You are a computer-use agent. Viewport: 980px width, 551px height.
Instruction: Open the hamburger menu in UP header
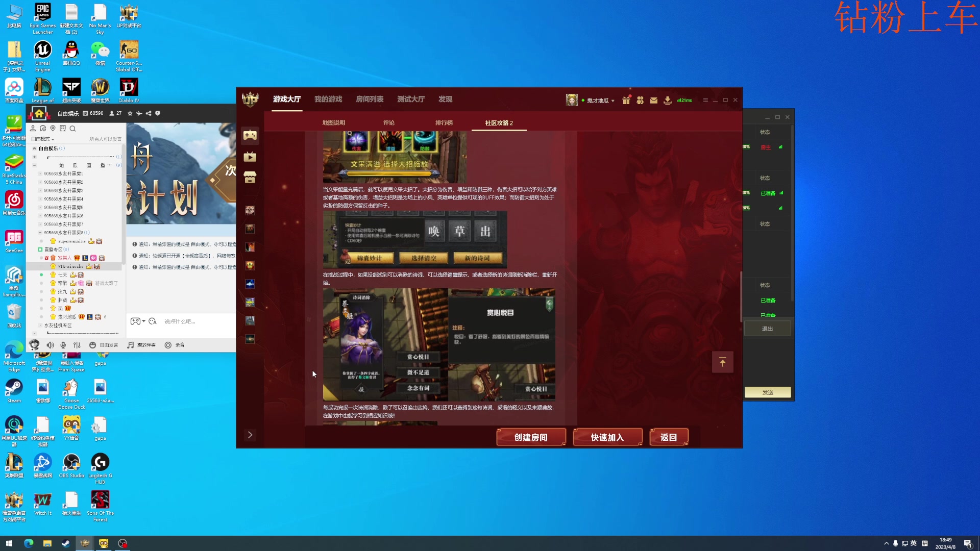click(x=705, y=100)
